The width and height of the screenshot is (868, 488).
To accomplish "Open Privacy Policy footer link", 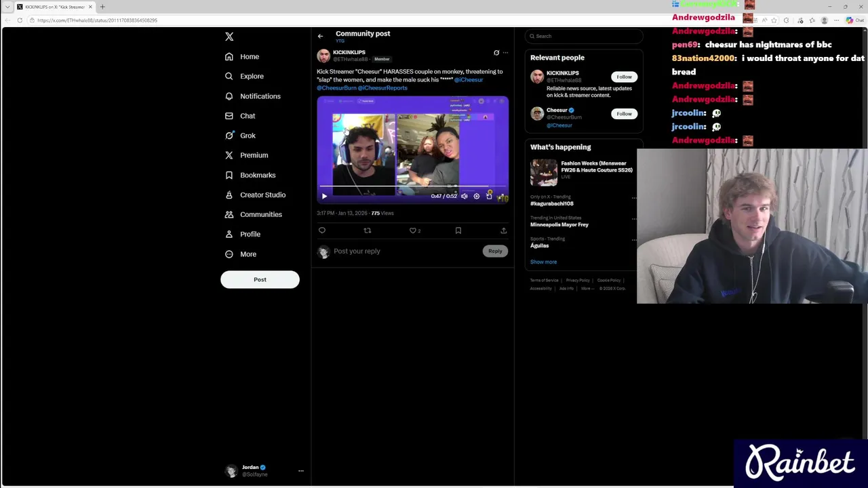I will click(x=578, y=281).
